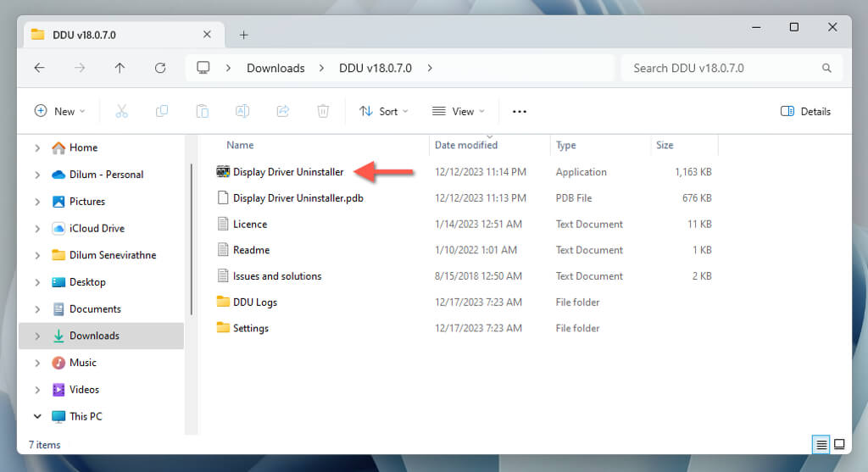The width and height of the screenshot is (868, 472).
Task: Open the View dropdown menu
Action: (459, 111)
